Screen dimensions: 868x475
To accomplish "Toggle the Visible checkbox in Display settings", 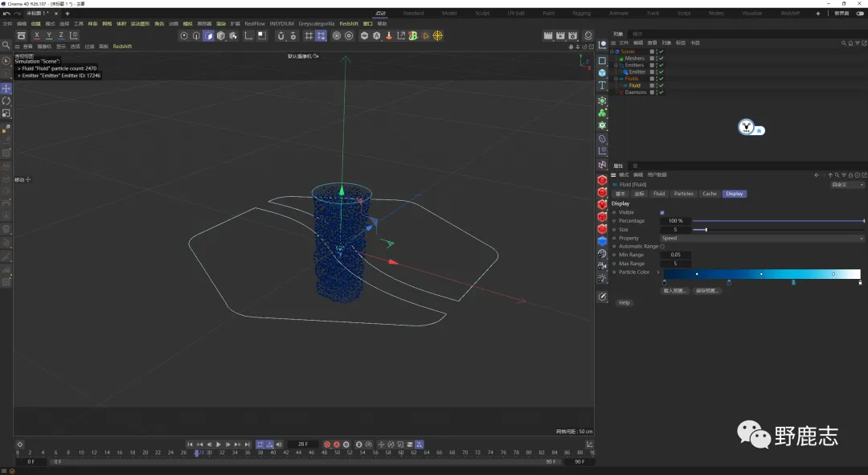I will (662, 212).
